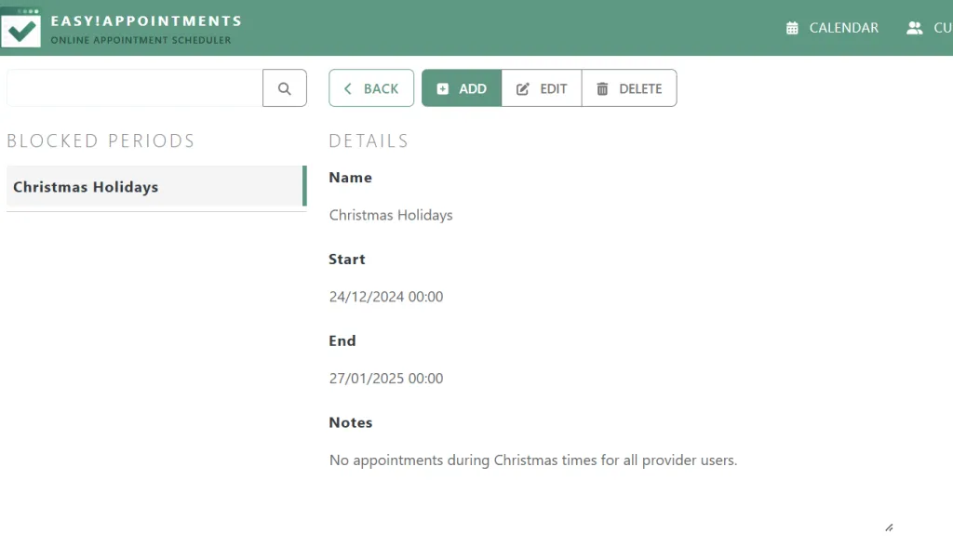
Task: Click the start date 24/12/2024 00:00
Action: tap(386, 297)
